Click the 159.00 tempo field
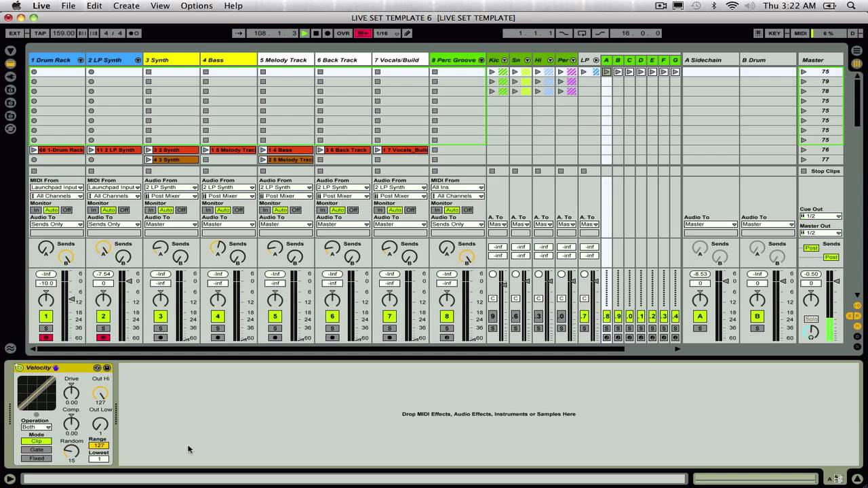Viewport: 868px width, 488px height. [64, 33]
